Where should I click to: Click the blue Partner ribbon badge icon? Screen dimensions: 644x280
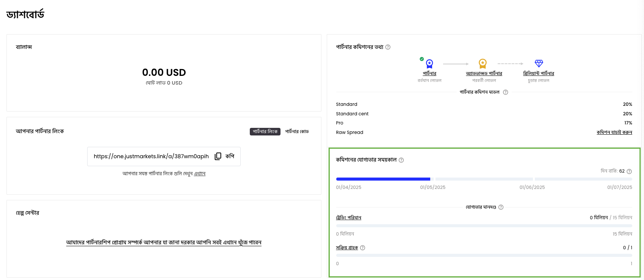click(x=429, y=64)
